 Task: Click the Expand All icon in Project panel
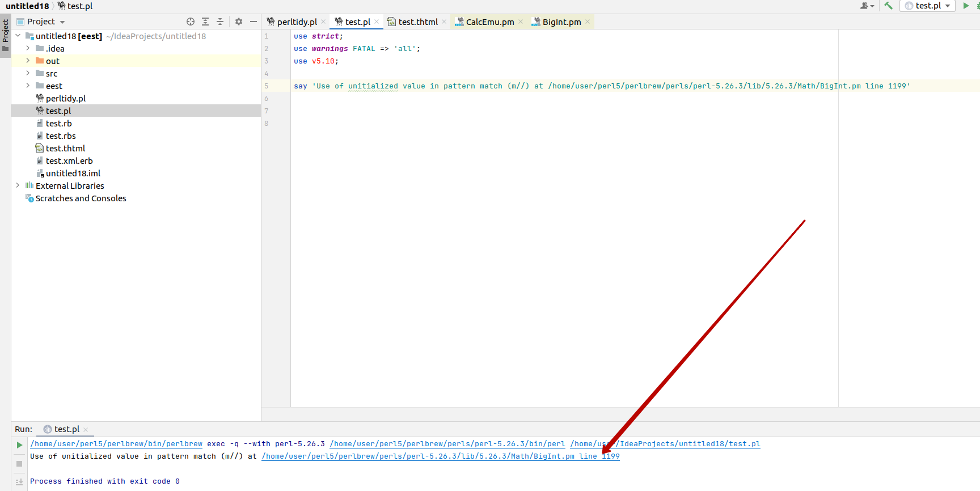pos(205,22)
